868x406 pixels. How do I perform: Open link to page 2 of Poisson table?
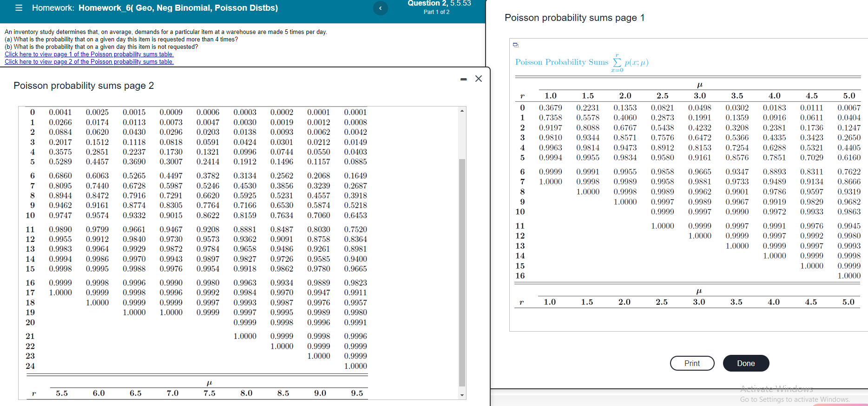coord(89,61)
